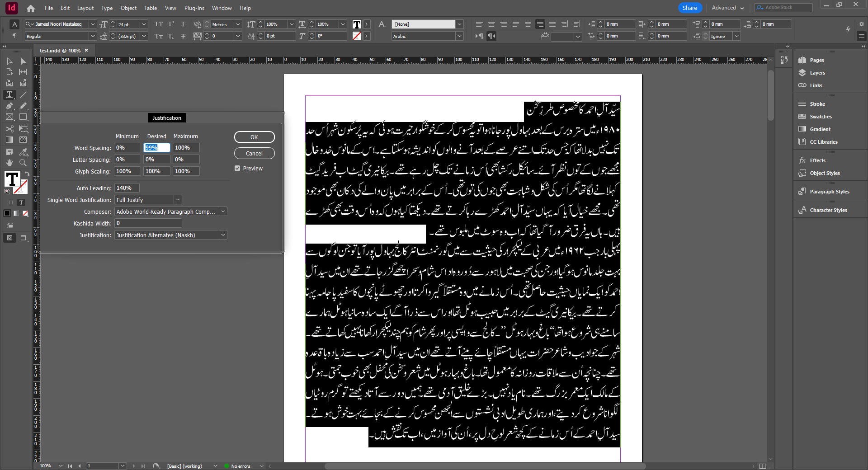The width and height of the screenshot is (868, 470).
Task: Click the OK button in Justification dialog
Action: click(x=254, y=136)
